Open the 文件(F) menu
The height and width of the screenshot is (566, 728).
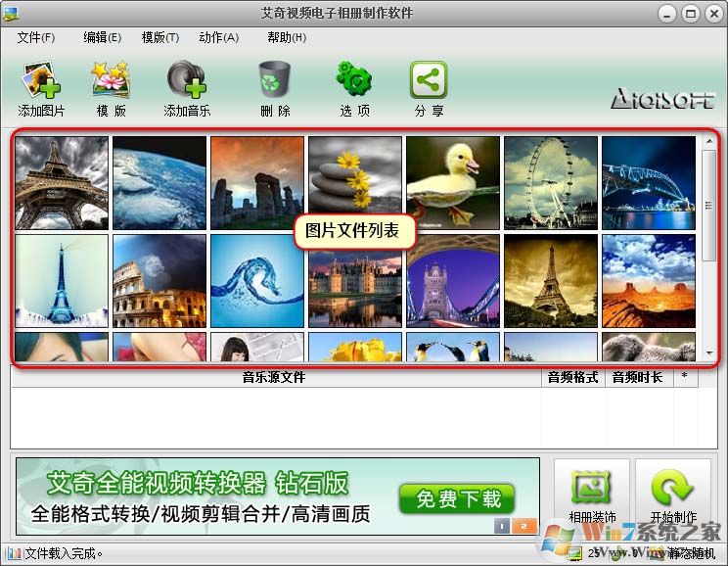click(36, 37)
